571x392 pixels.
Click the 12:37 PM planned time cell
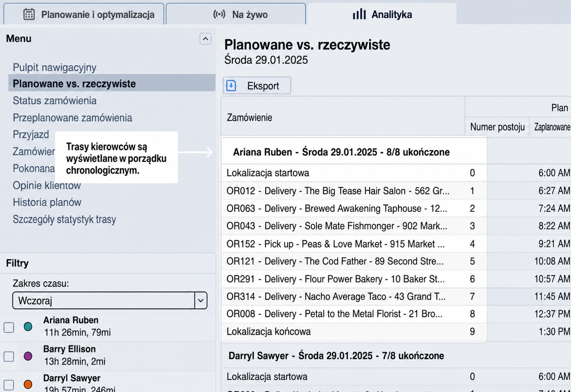tap(552, 314)
